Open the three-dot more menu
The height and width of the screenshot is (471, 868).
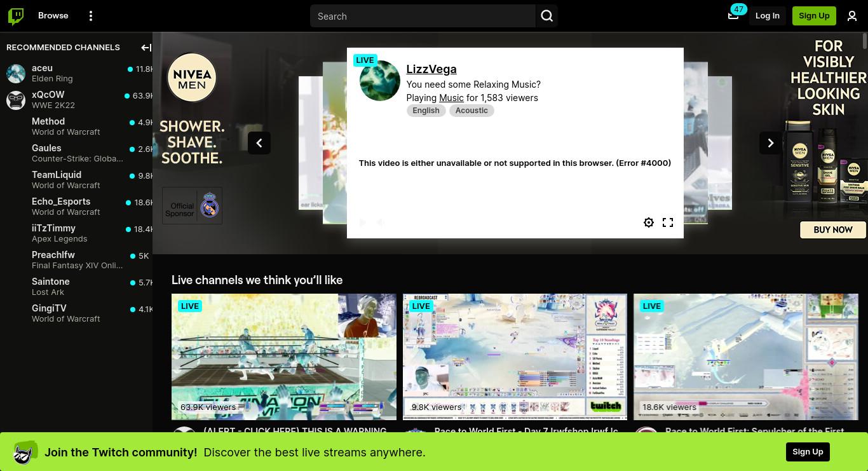point(91,16)
